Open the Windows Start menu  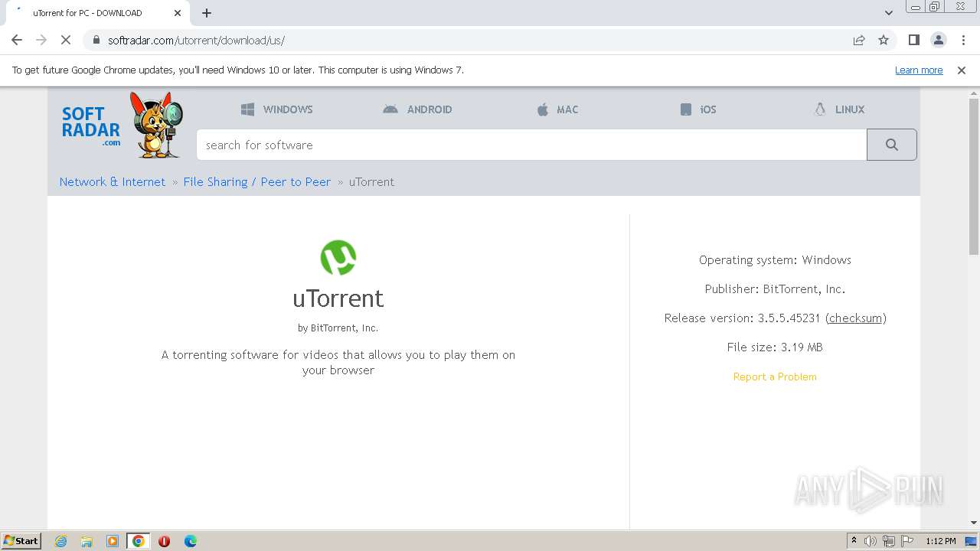point(21,541)
